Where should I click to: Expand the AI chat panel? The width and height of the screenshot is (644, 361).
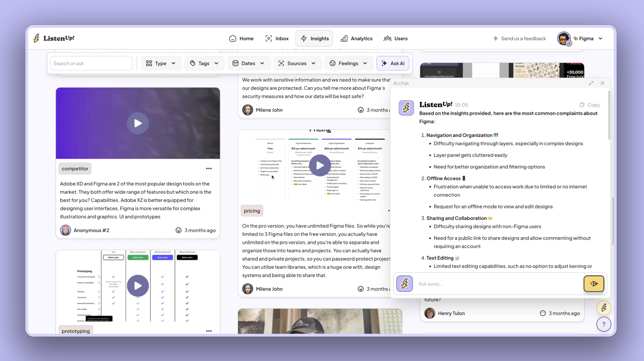pos(591,83)
